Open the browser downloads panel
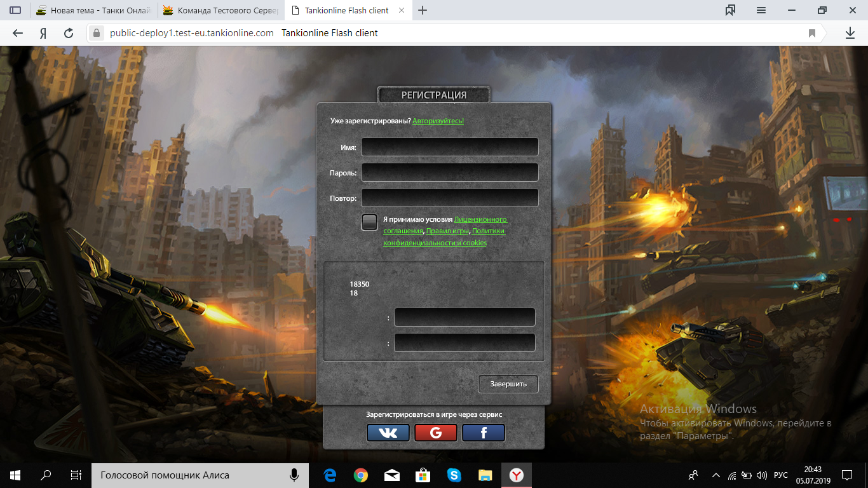The height and width of the screenshot is (488, 868). [x=850, y=33]
